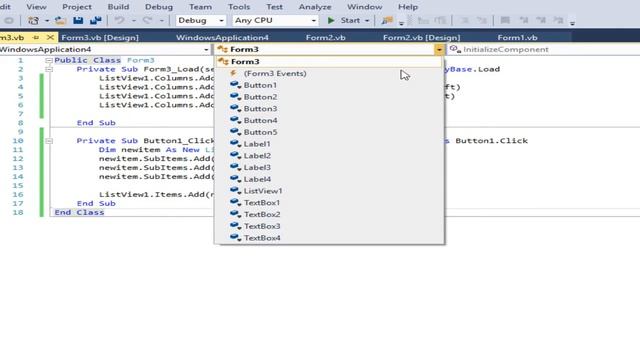Choose Label4 from the dropdown list
Image resolution: width=640 pixels, height=360 pixels.
[329, 179]
